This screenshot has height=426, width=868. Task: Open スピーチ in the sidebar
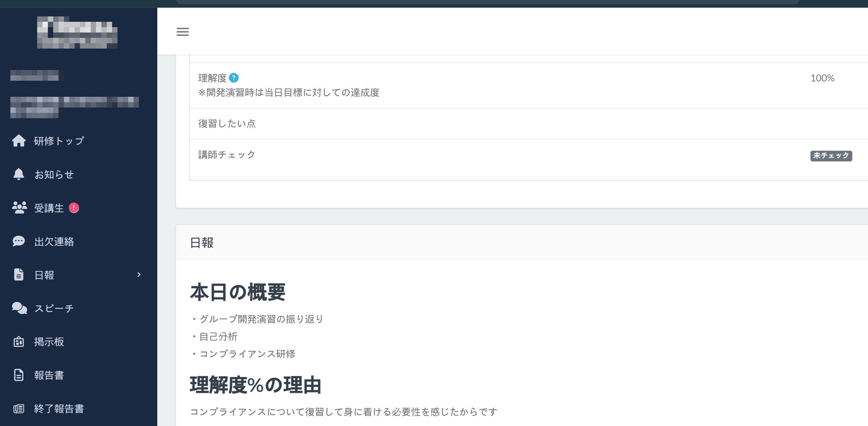[x=54, y=308]
